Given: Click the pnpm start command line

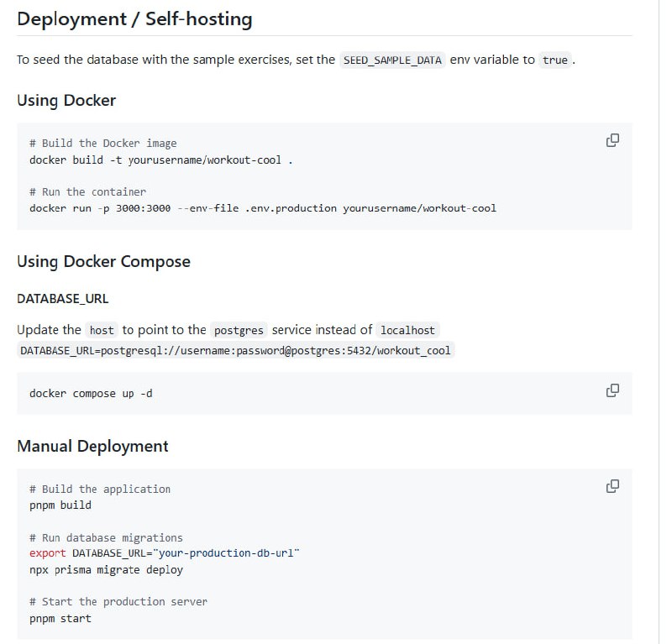Looking at the screenshot, I should [60, 618].
